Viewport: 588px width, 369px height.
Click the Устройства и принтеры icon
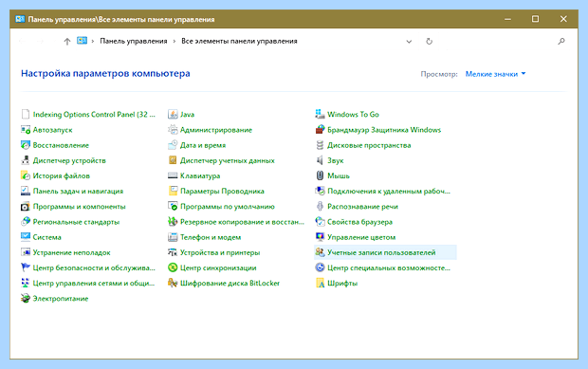click(173, 252)
